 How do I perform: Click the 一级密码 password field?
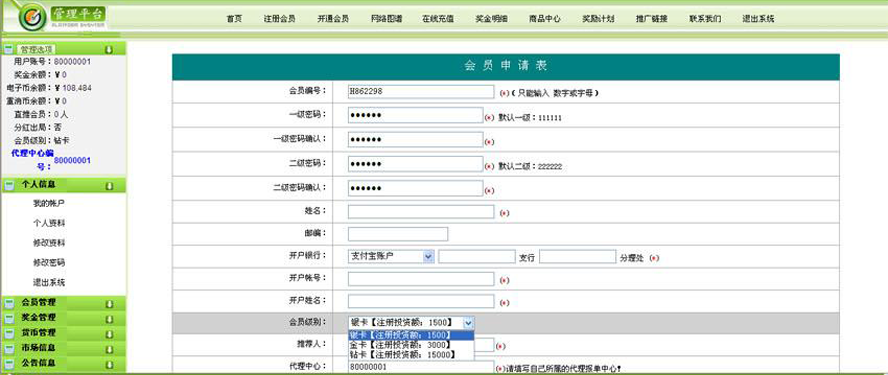[415, 116]
